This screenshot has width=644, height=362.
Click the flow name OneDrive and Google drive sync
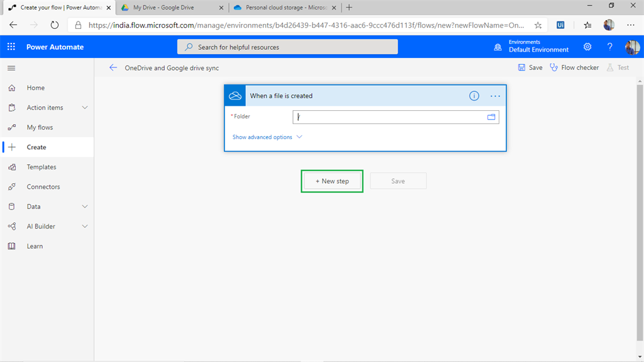tap(172, 68)
